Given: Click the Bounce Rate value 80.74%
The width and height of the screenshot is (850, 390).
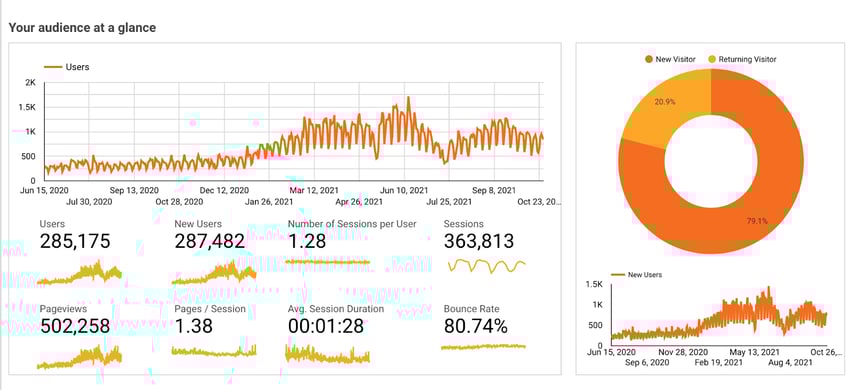Looking at the screenshot, I should click(475, 326).
